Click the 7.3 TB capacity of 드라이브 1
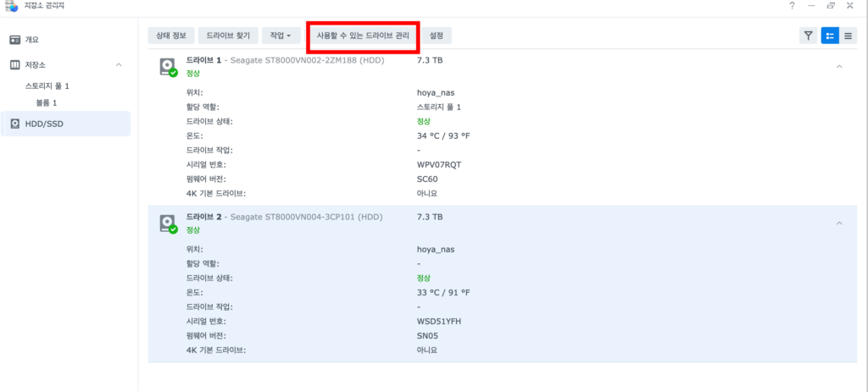The height and width of the screenshot is (392, 868). coord(430,60)
